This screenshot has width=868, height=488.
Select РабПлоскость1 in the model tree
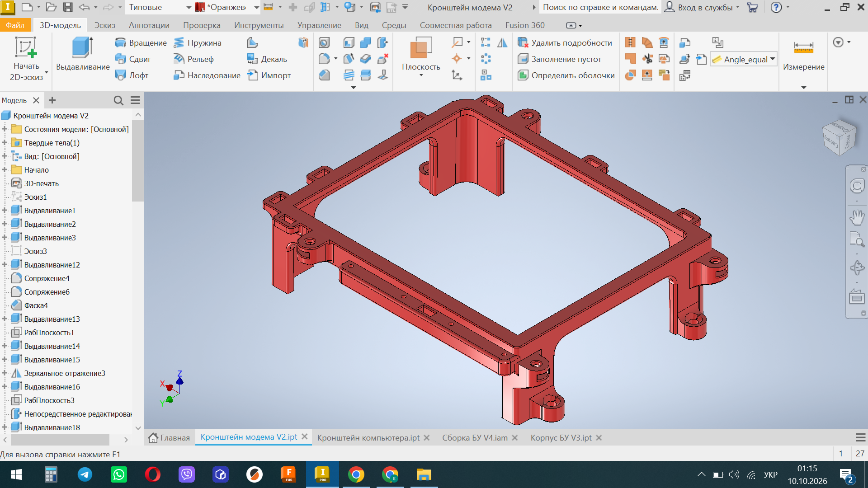tap(49, 333)
